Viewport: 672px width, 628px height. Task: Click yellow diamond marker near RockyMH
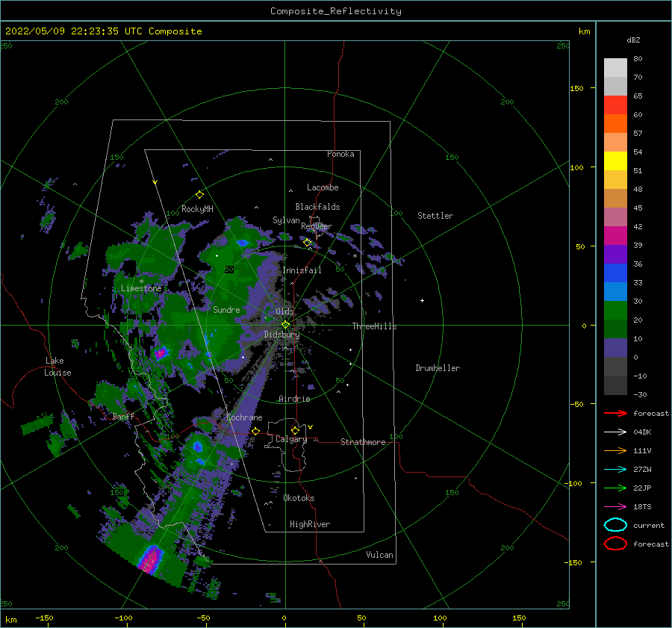point(199,195)
